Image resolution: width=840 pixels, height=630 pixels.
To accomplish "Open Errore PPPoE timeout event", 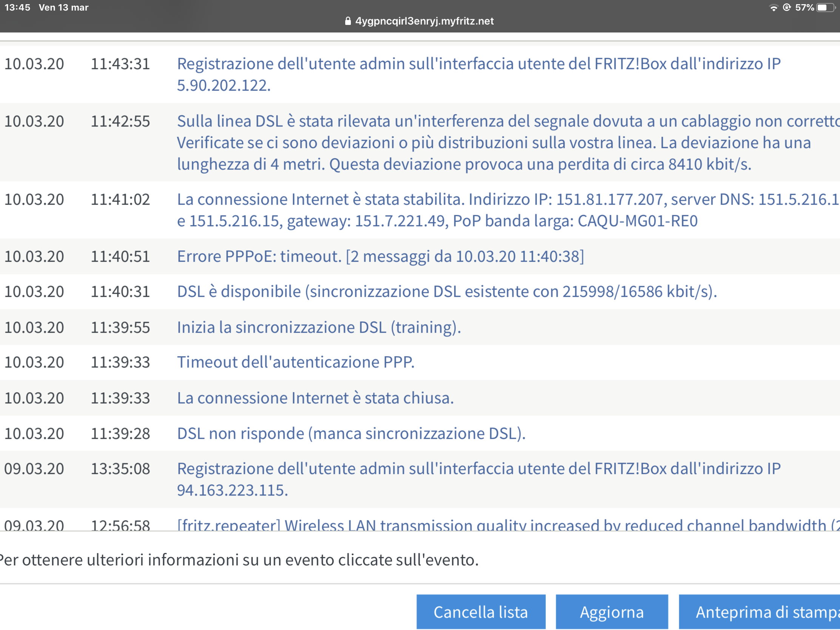I will tap(380, 256).
